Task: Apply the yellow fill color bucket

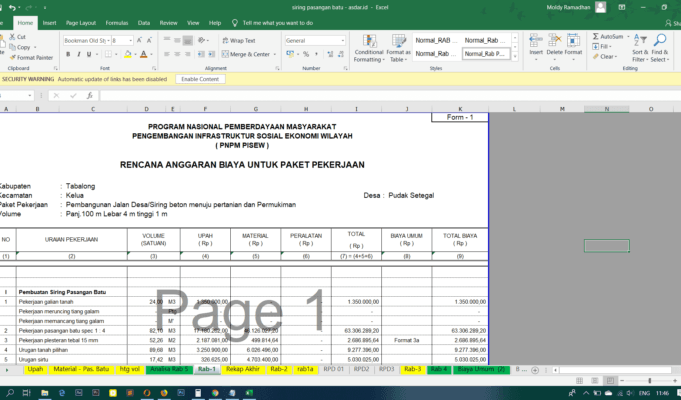Action: [x=127, y=54]
